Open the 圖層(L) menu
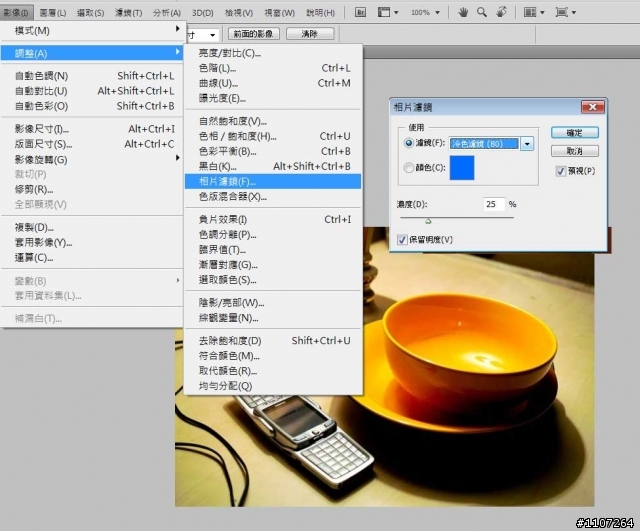The width and height of the screenshot is (640, 531). pyautogui.click(x=53, y=13)
